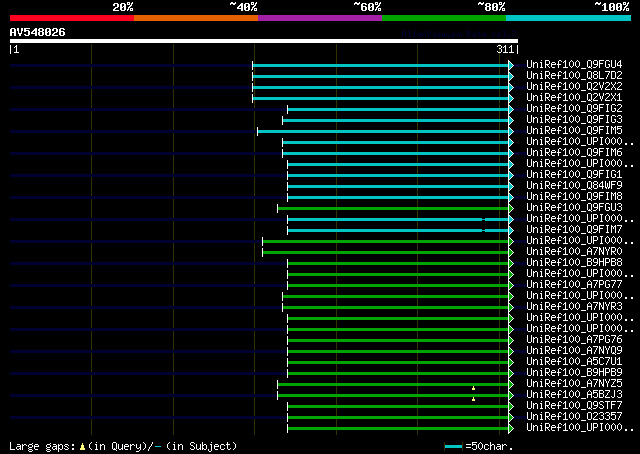This screenshot has width=640, height=454.
Task: Click the '~100%' identity label
Action: click(x=611, y=7)
